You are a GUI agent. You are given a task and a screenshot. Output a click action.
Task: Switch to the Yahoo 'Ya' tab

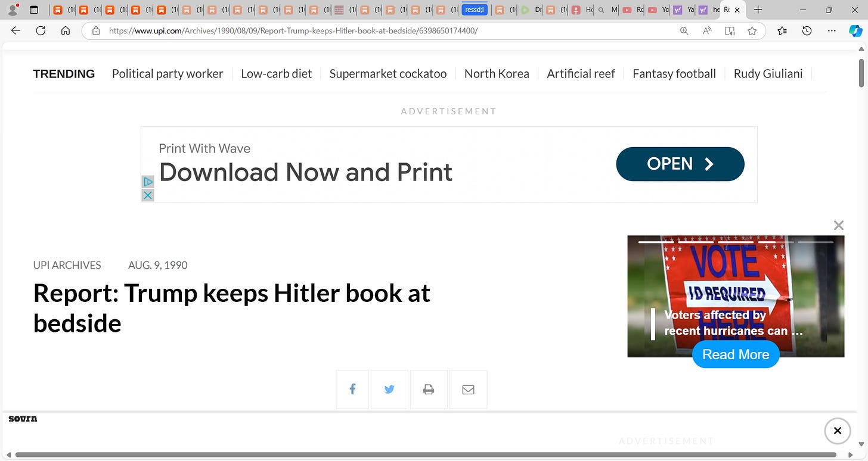683,10
